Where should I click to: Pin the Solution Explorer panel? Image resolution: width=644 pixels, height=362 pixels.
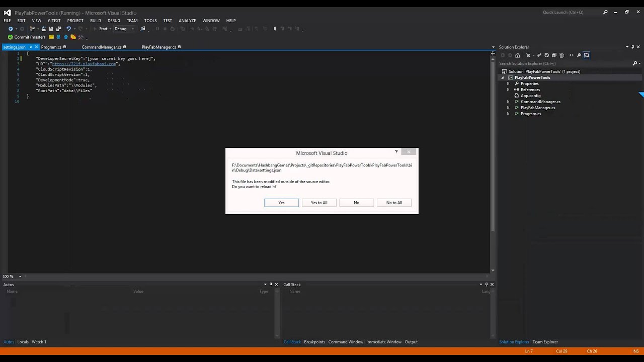(633, 47)
